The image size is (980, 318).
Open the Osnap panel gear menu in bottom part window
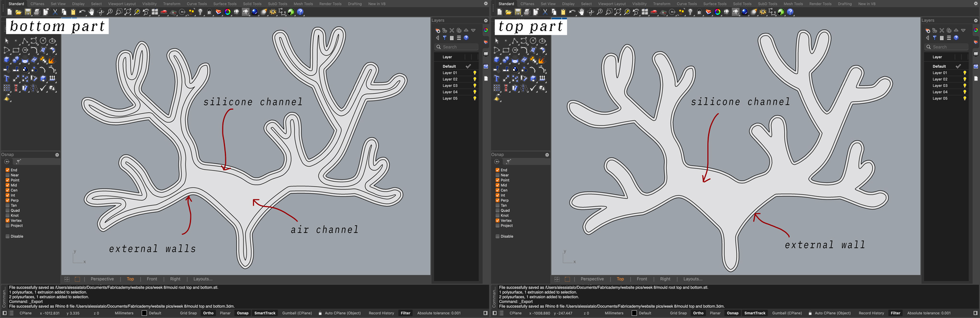coord(57,155)
